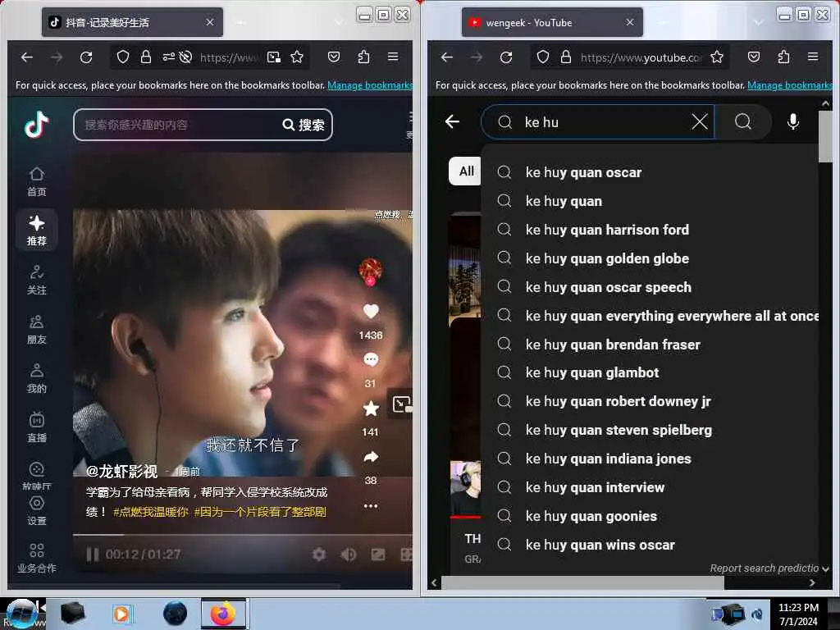The image size is (840, 630).
Task: Click the Douyin logo icon
Action: [x=36, y=125]
